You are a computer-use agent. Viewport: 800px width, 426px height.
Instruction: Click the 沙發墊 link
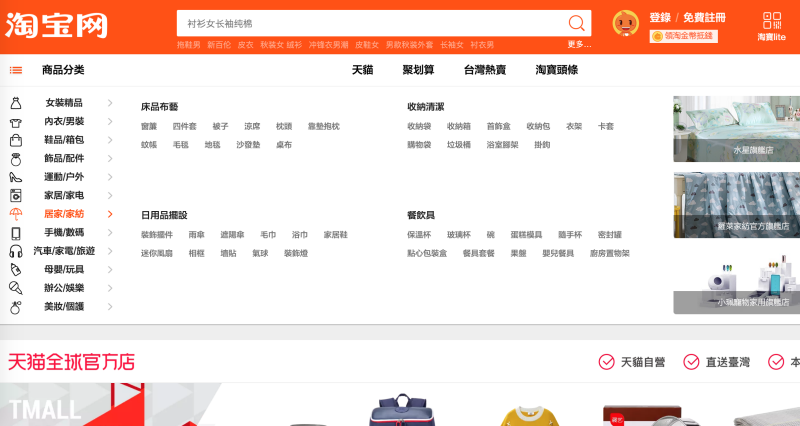click(248, 145)
